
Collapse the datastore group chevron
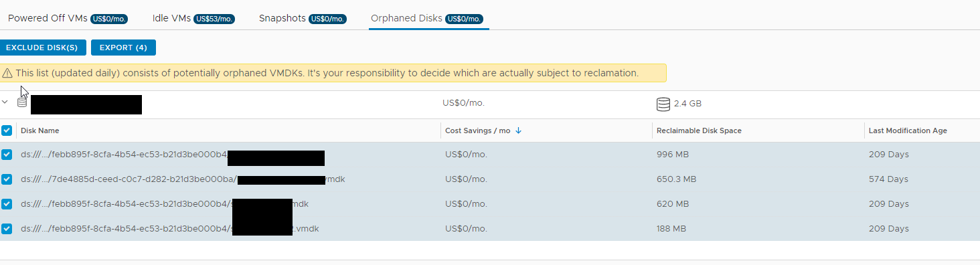point(5,102)
